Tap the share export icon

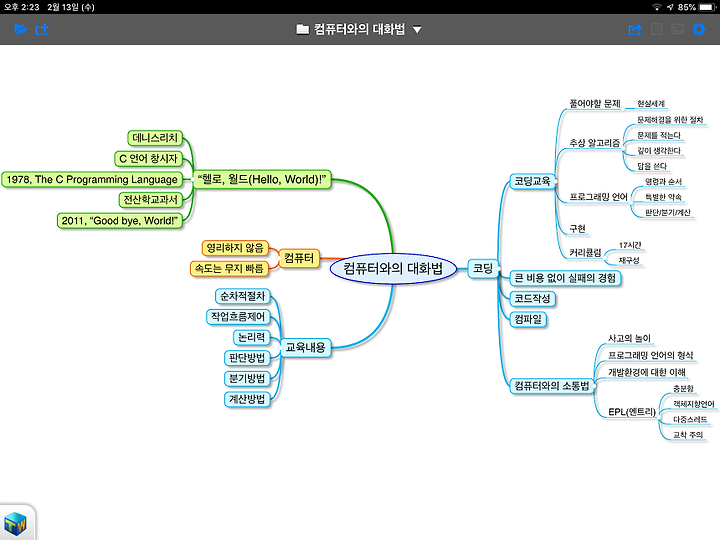[x=635, y=29]
